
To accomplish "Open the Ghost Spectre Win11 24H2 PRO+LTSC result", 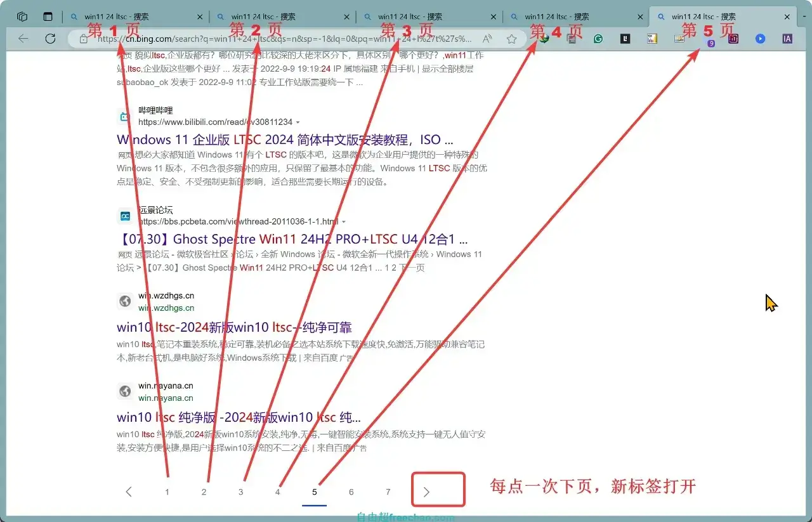I will 292,239.
